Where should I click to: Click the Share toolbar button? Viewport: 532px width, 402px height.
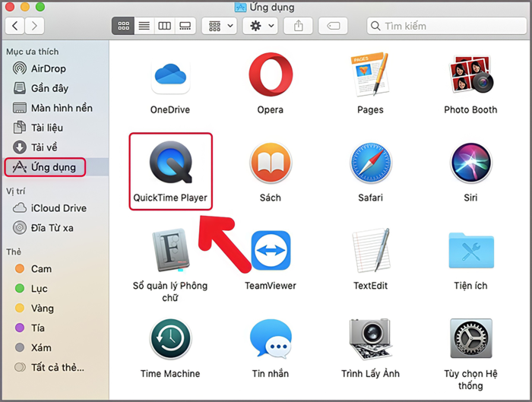coord(298,26)
